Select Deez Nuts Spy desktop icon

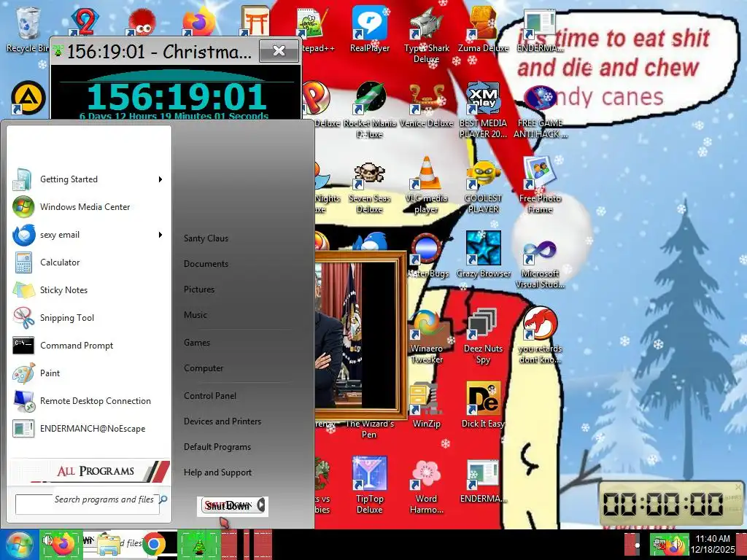[483, 335]
